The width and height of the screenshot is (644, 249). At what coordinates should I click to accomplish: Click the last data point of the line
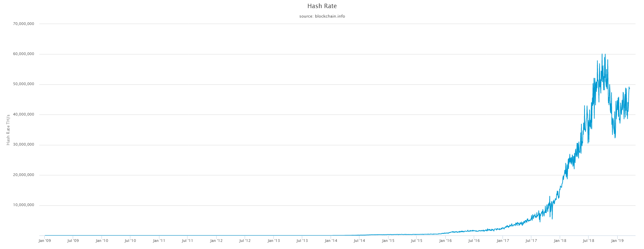(x=629, y=89)
